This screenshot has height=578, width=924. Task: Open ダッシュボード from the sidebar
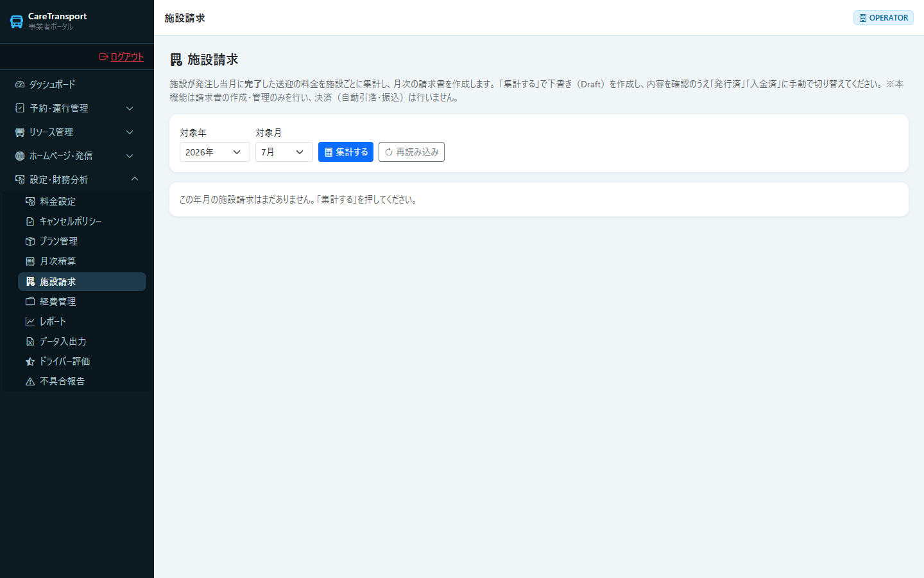77,84
